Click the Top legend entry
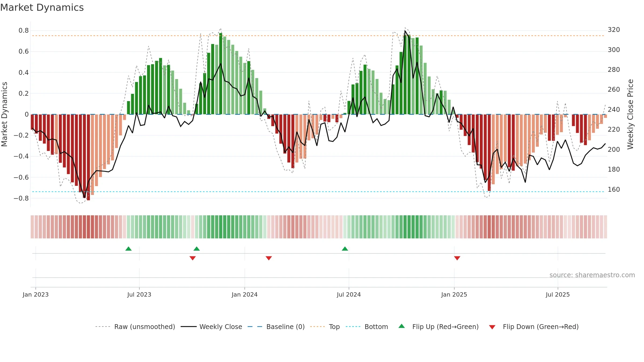The height and width of the screenshot is (362, 644). (x=325, y=327)
